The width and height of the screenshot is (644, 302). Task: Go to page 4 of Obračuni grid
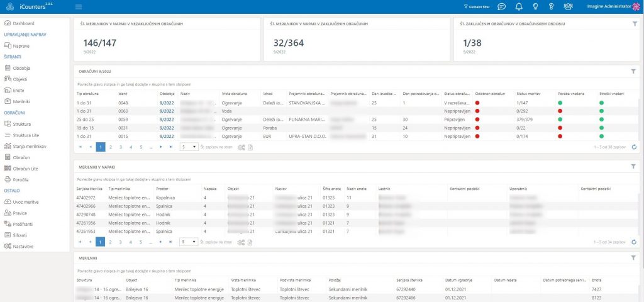pyautogui.click(x=131, y=147)
